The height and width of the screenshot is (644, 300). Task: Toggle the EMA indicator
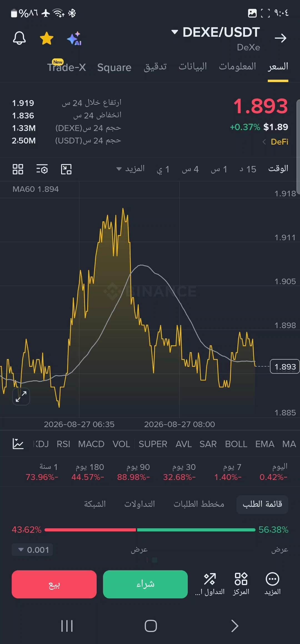coord(265,444)
